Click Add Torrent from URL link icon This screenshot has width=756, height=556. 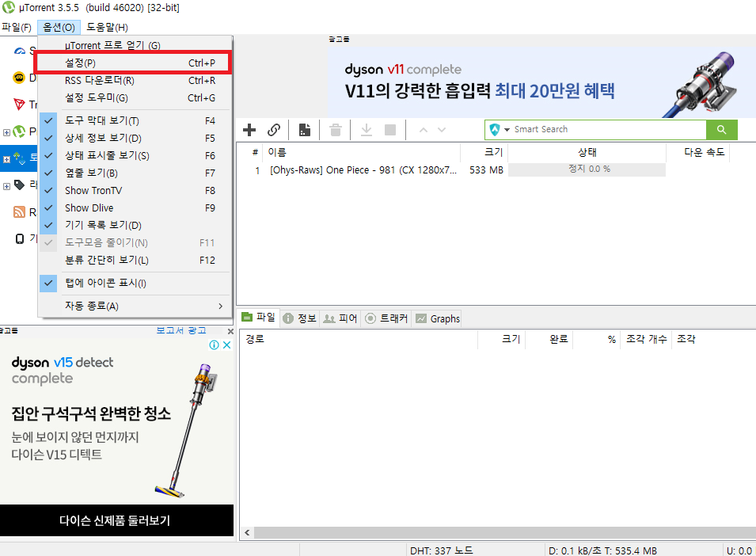tap(274, 130)
